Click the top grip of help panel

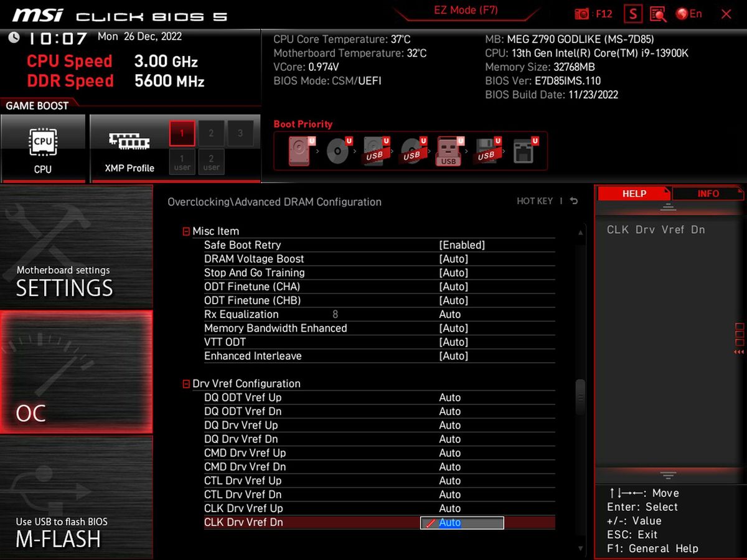coord(668,207)
